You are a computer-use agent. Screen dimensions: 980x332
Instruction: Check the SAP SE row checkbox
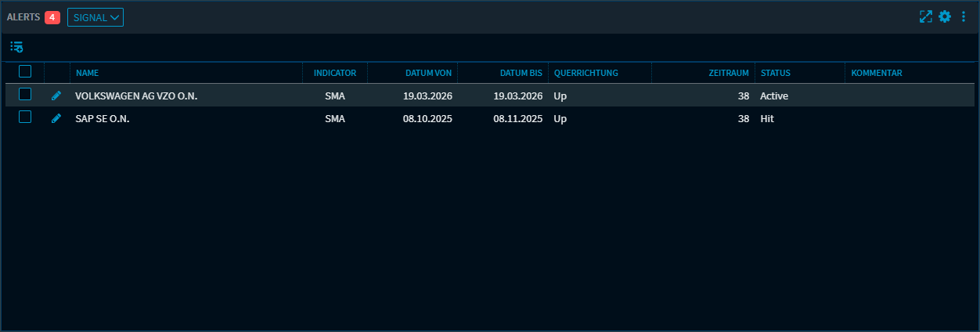[25, 117]
